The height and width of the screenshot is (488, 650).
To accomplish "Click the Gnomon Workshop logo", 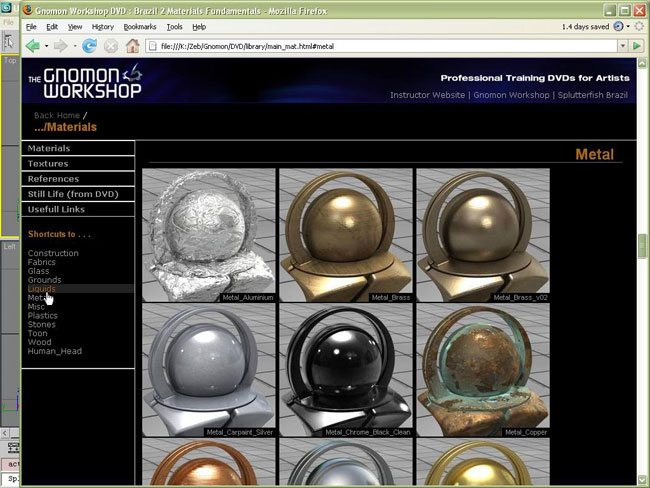I will [x=85, y=81].
